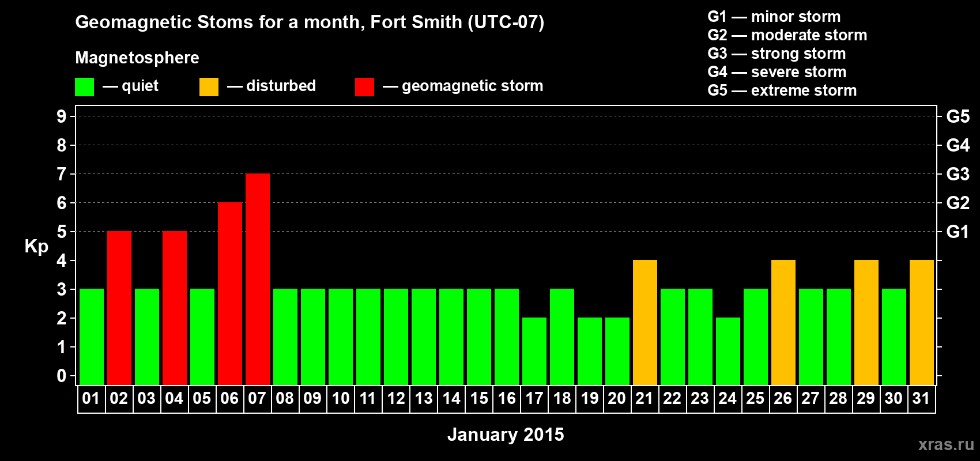The image size is (980, 461).
Task: Select the green bar for day 19
Action: (x=590, y=352)
